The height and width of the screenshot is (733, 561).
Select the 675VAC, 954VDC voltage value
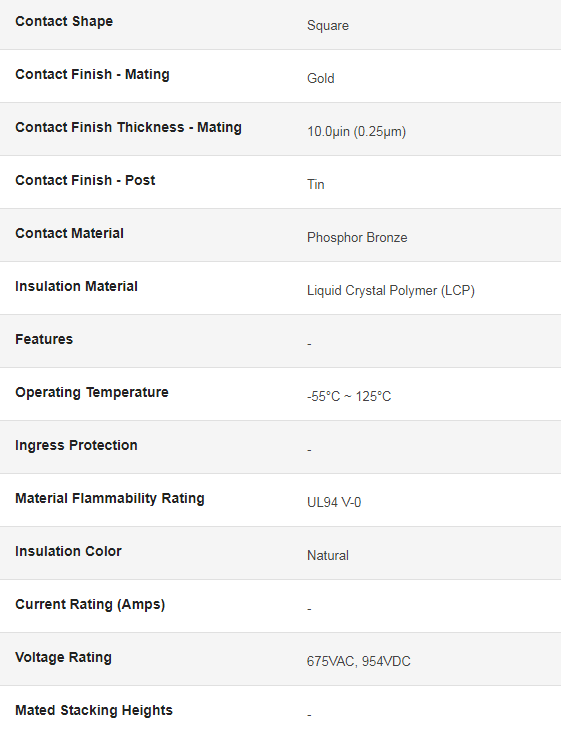click(x=359, y=661)
